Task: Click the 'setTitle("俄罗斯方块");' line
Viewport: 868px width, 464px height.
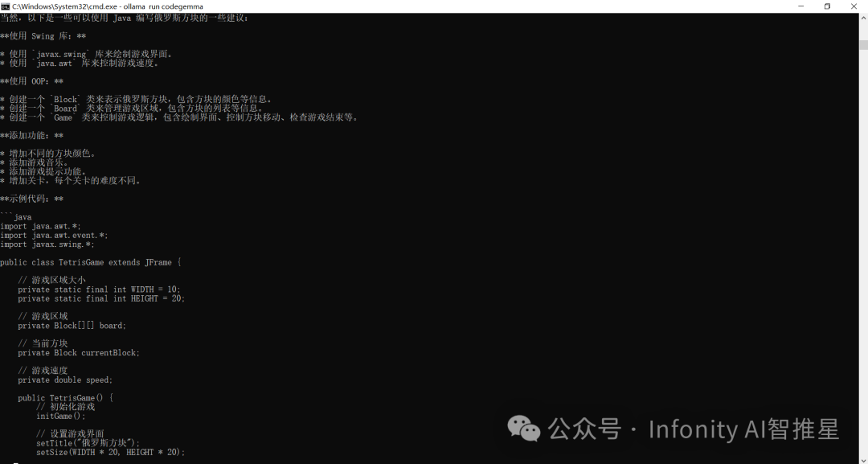Action: (88, 443)
